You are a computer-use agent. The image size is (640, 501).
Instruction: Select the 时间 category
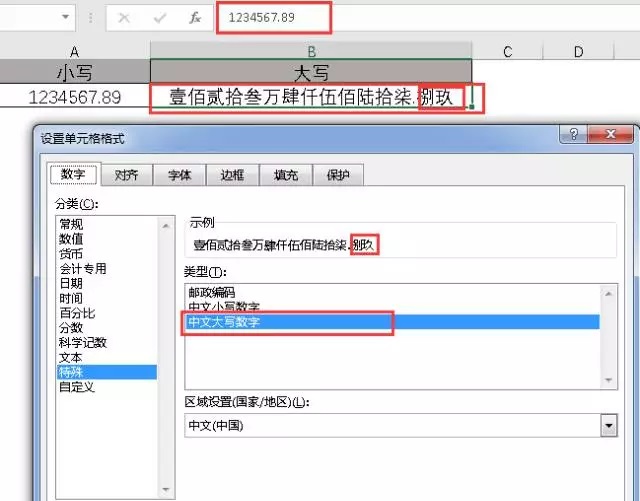click(x=71, y=298)
